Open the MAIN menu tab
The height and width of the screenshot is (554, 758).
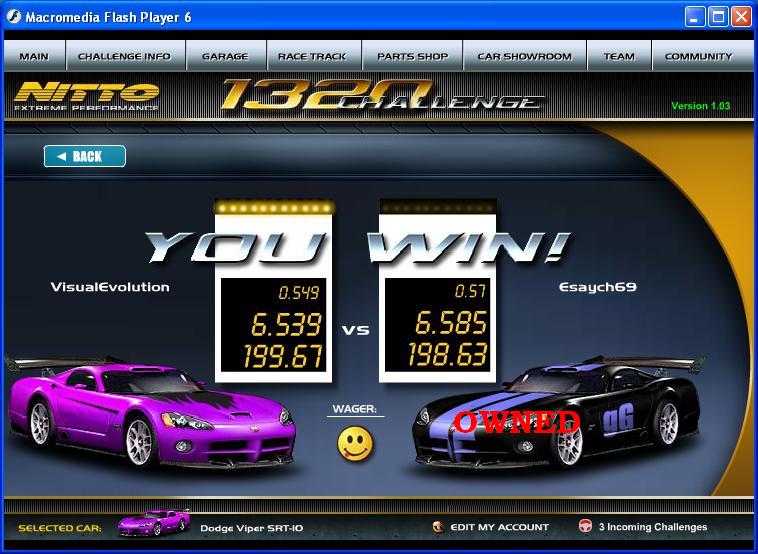tap(34, 56)
